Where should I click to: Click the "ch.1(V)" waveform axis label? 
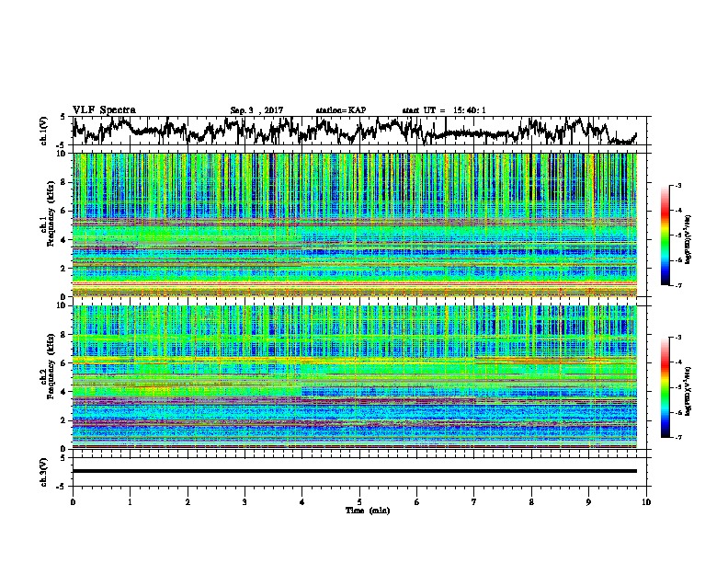point(44,131)
